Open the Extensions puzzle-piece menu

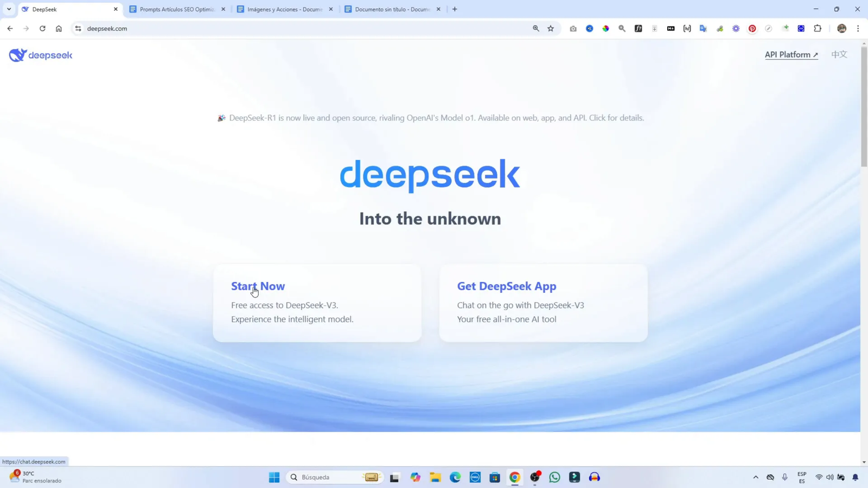[816, 28]
